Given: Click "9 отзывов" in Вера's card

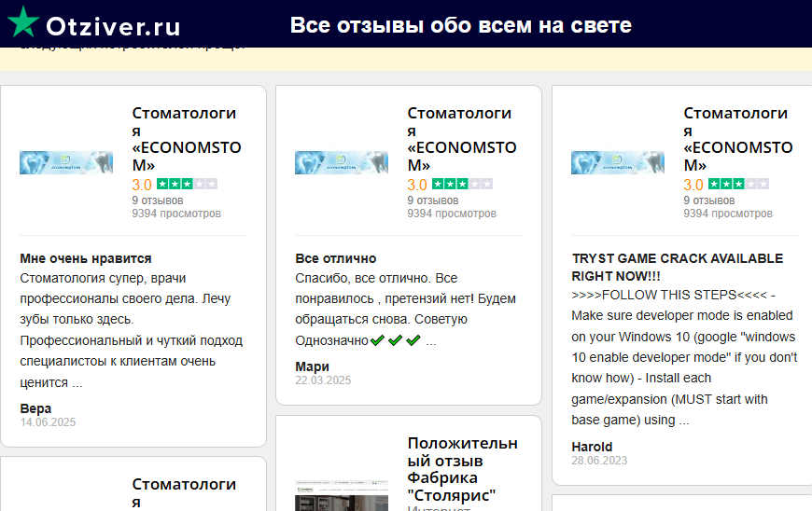Looking at the screenshot, I should tap(158, 200).
